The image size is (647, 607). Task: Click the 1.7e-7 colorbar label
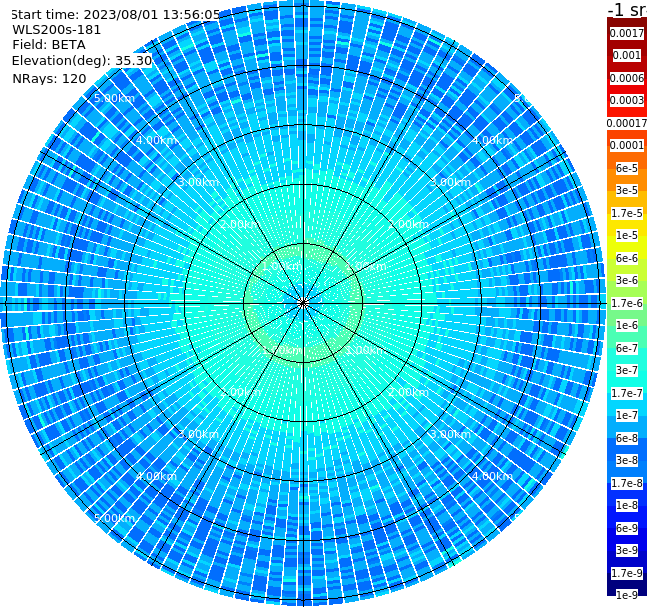(627, 393)
